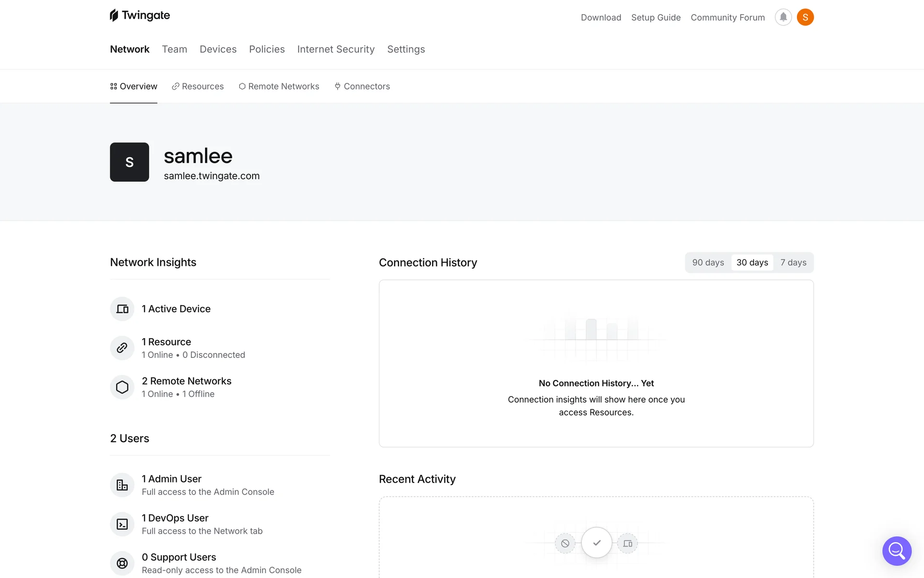The width and height of the screenshot is (924, 578).
Task: Open the orange user avatar menu
Action: 805,17
